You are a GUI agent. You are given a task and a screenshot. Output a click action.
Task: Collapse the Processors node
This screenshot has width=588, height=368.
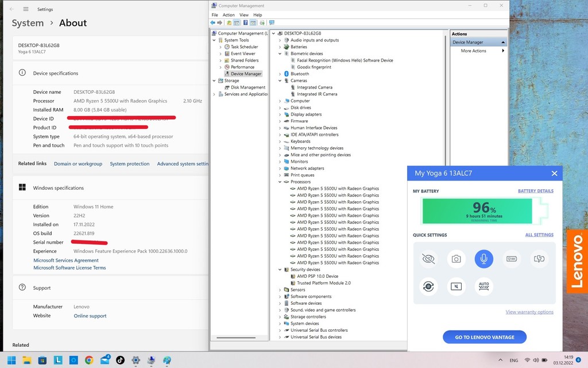point(280,182)
